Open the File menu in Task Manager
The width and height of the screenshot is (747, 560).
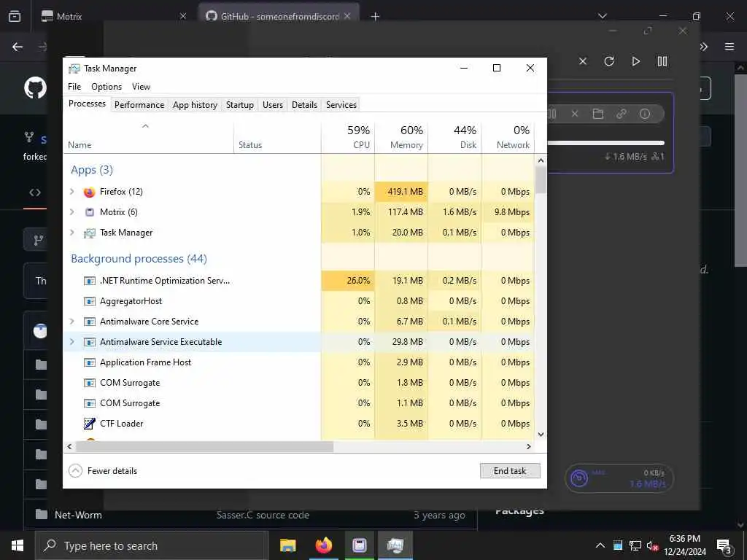pyautogui.click(x=74, y=87)
